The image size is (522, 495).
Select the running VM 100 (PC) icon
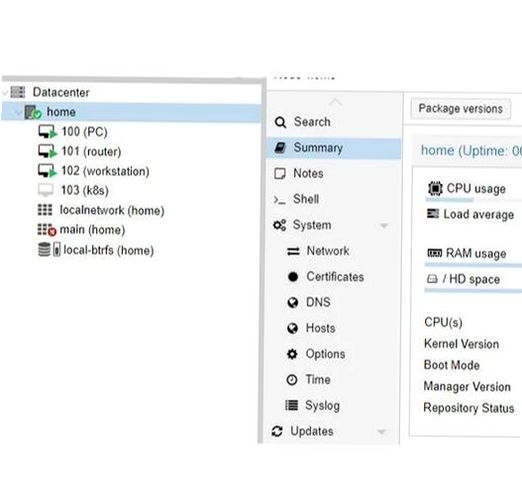47,132
